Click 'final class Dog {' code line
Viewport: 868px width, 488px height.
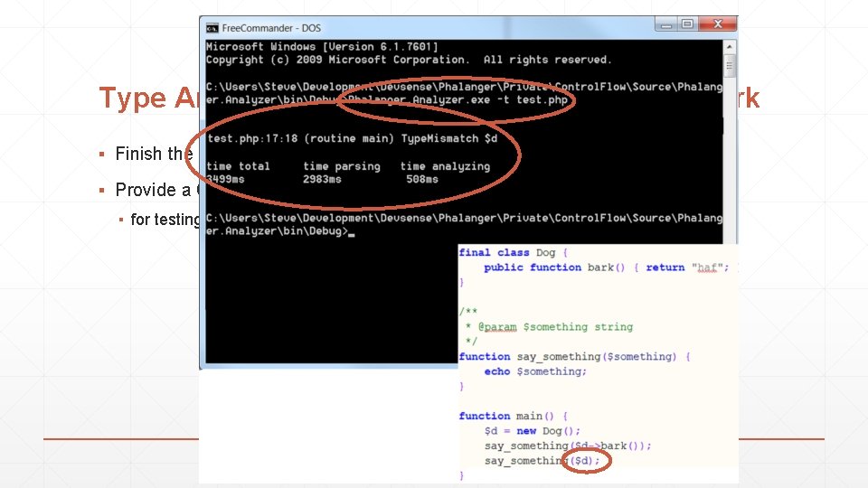[514, 253]
